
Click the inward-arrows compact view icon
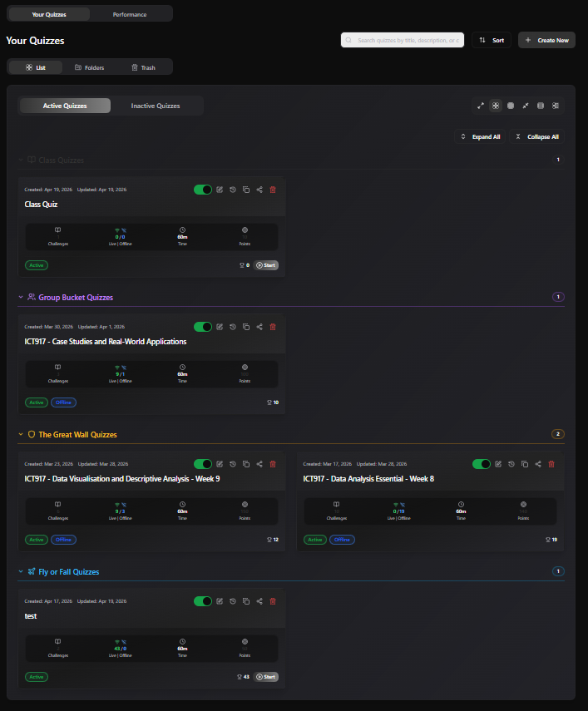(x=526, y=106)
